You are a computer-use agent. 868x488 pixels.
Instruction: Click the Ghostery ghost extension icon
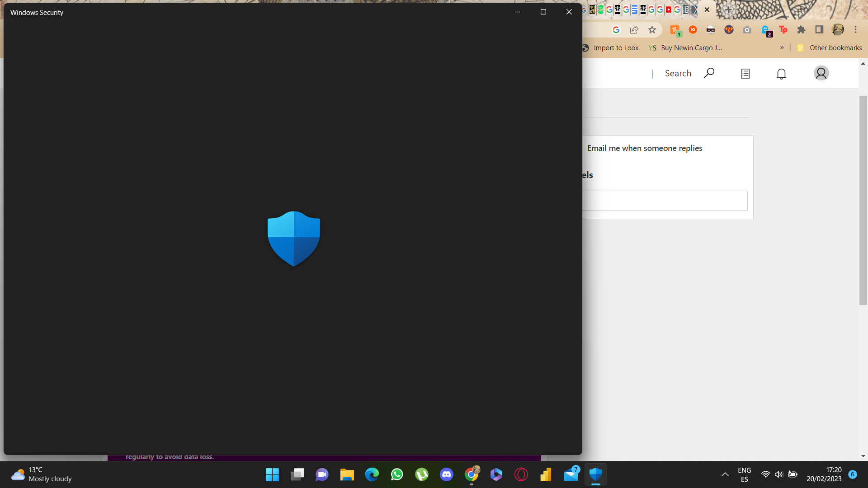tap(765, 30)
